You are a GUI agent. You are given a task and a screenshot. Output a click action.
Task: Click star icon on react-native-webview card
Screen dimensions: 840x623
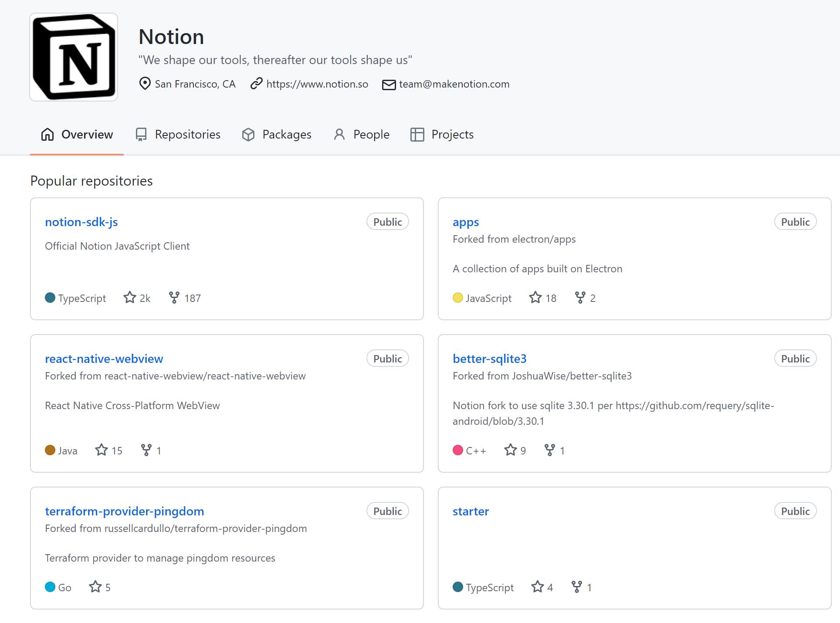click(101, 450)
